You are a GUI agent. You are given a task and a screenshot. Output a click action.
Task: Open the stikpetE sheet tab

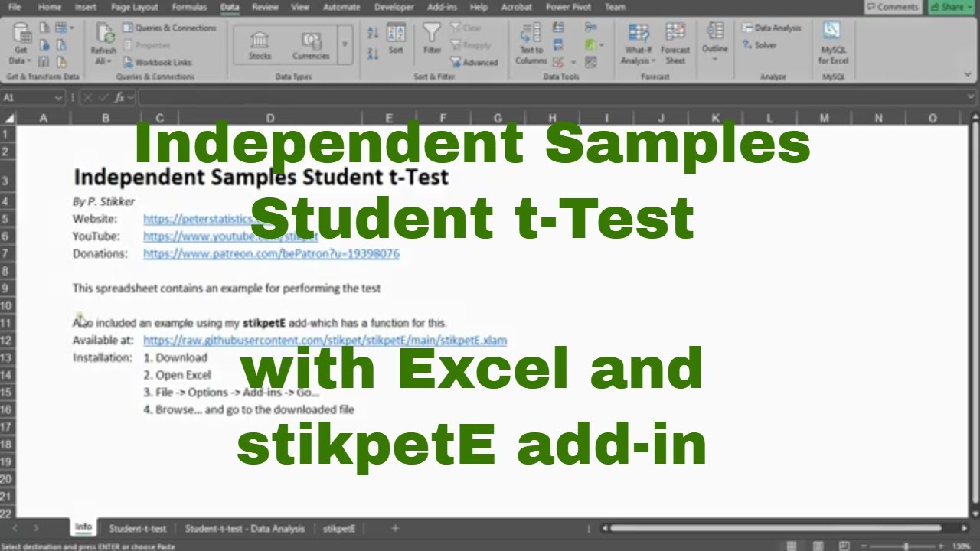pos(339,528)
